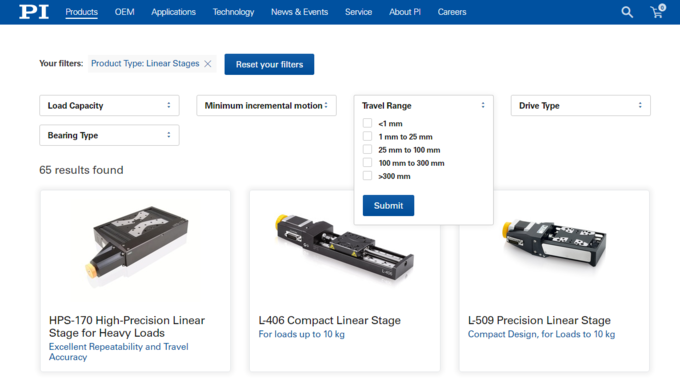
Task: Click Reset your filters button
Action: pos(269,64)
